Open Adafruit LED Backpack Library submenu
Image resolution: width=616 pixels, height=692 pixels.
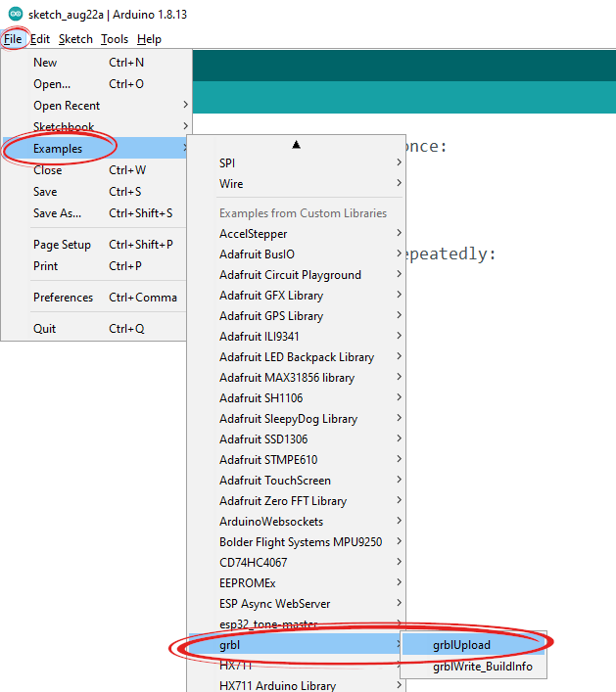click(x=297, y=356)
